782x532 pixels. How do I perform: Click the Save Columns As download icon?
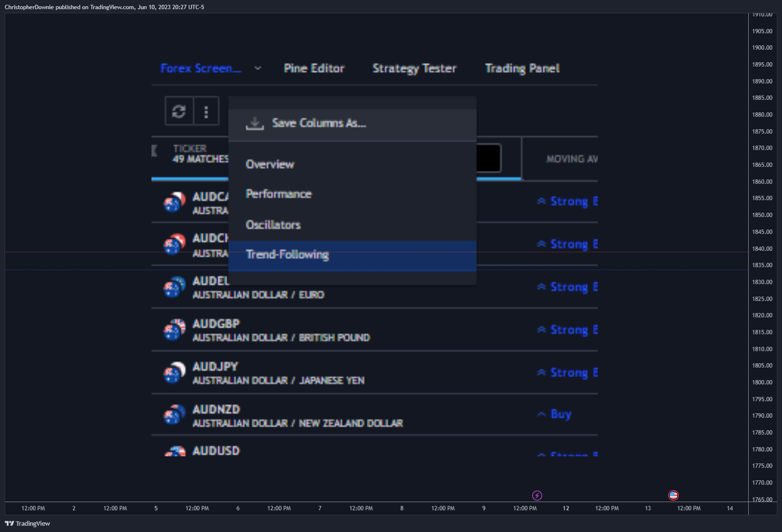(x=254, y=123)
